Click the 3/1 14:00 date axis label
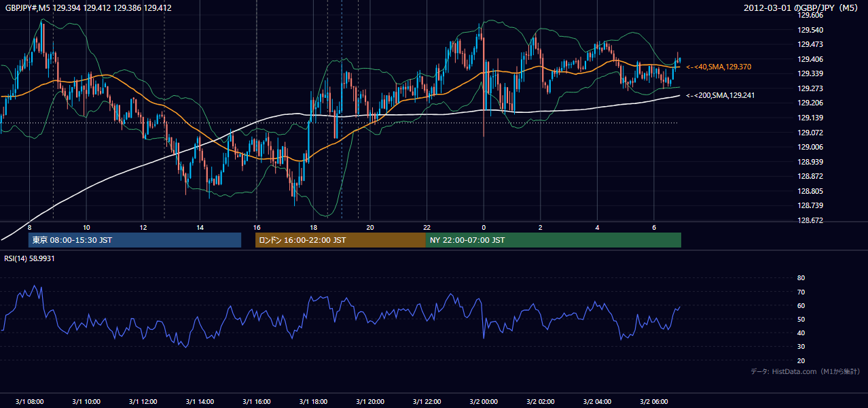The image size is (868, 408). click(x=200, y=401)
